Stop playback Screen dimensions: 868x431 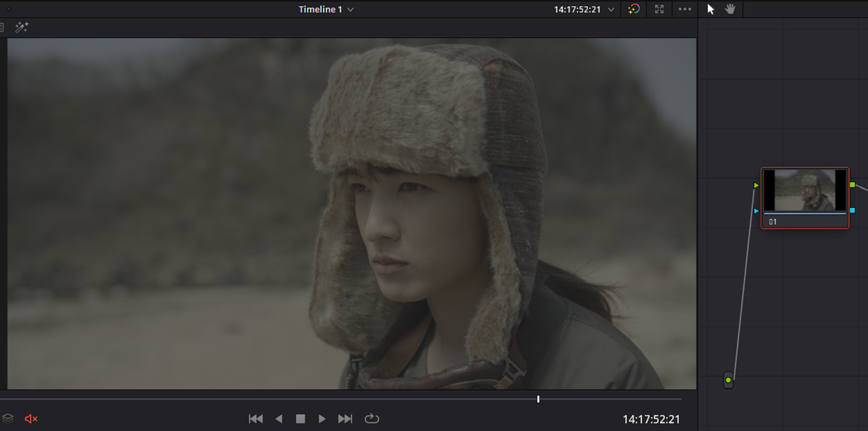pyautogui.click(x=300, y=419)
